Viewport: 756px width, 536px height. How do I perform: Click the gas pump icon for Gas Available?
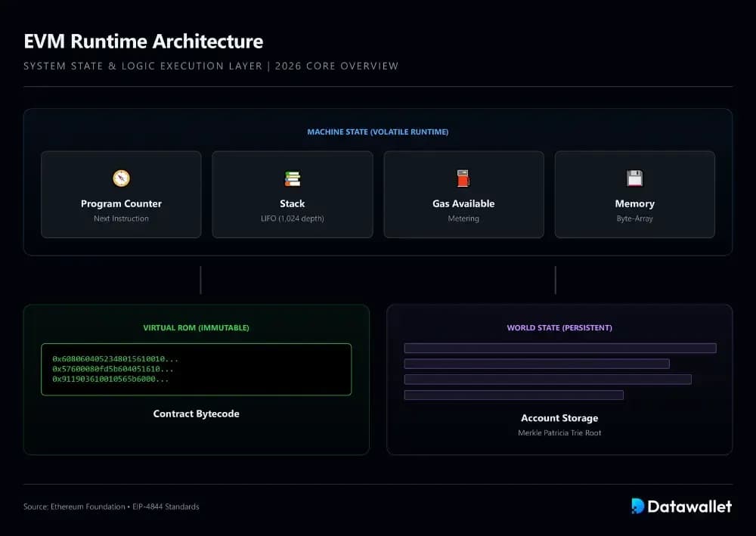tap(463, 179)
